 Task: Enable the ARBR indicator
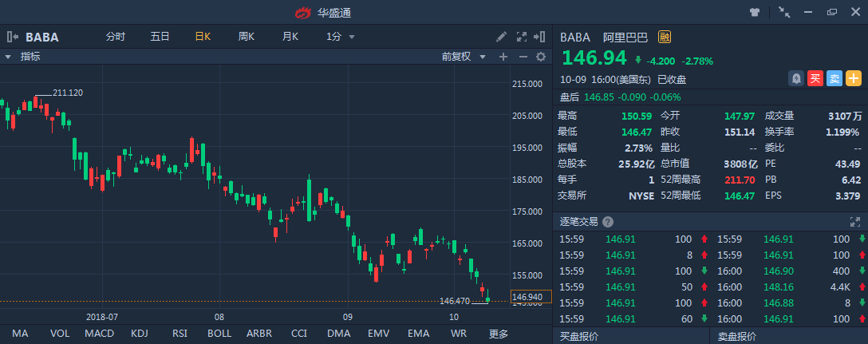[259, 334]
